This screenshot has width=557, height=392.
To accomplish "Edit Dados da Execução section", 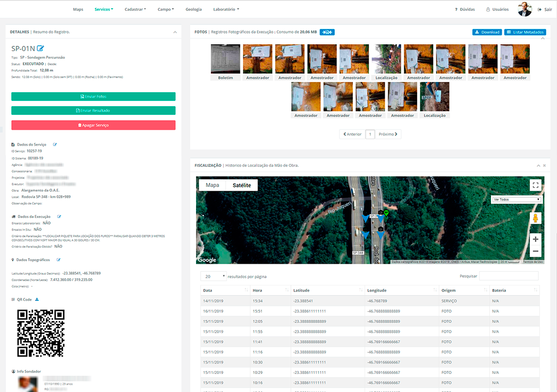I will [59, 216].
